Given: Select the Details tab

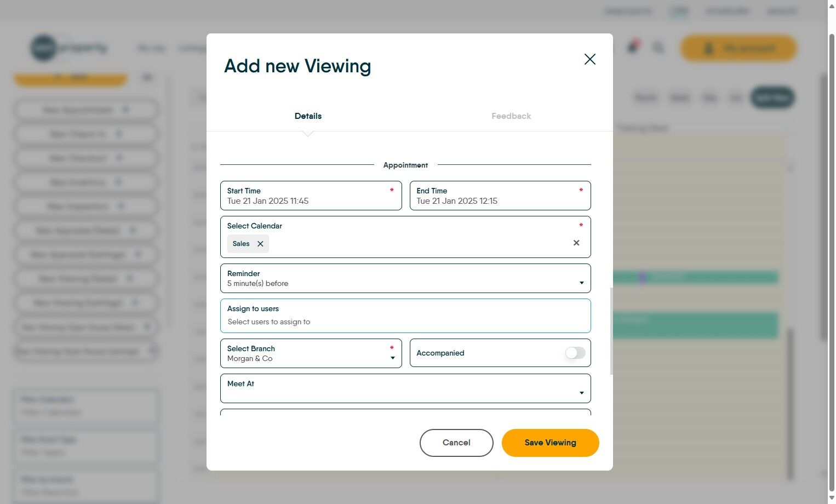Looking at the screenshot, I should pyautogui.click(x=308, y=116).
